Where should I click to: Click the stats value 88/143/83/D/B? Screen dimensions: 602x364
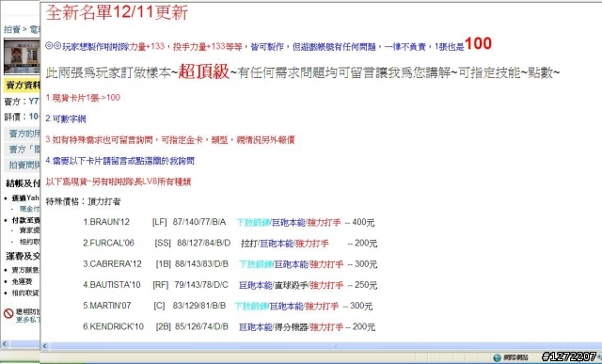point(201,263)
